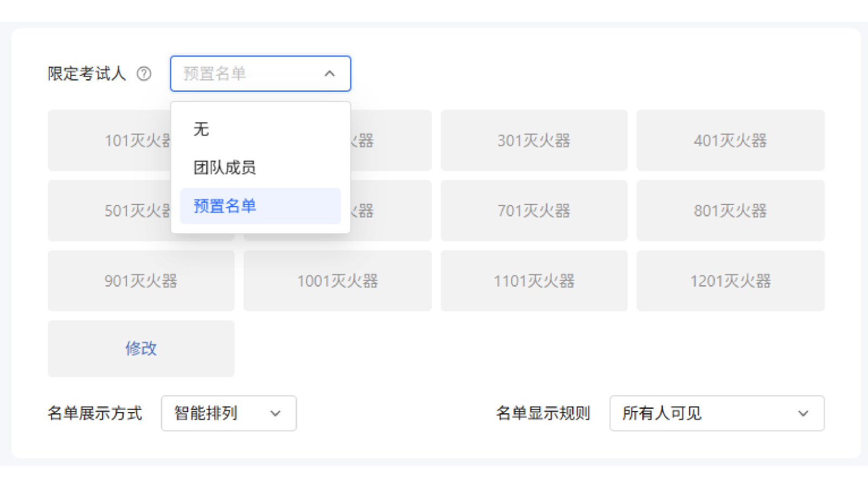This screenshot has width=868, height=488.
Task: Click the down arrow on 所有人可见 dropdown
Action: point(803,414)
